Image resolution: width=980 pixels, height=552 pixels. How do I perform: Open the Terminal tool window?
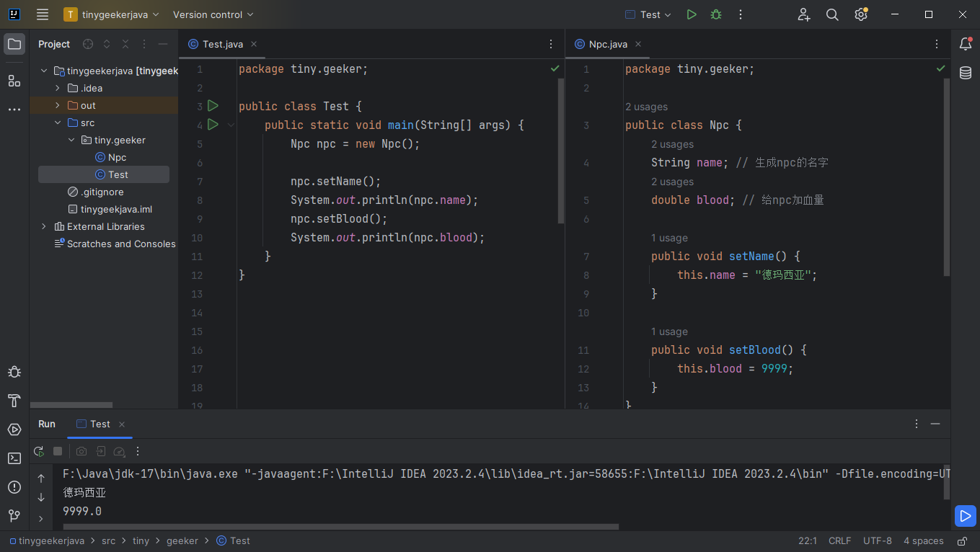point(14,458)
